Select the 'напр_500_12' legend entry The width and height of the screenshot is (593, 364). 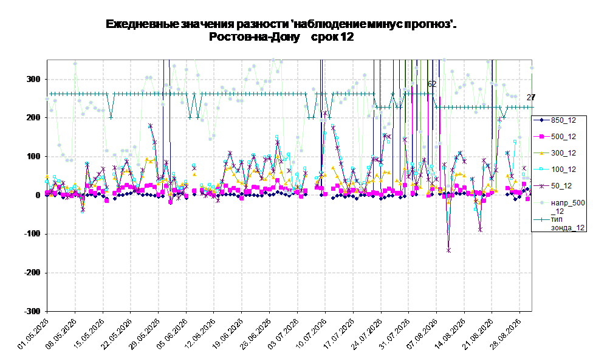pos(560,207)
